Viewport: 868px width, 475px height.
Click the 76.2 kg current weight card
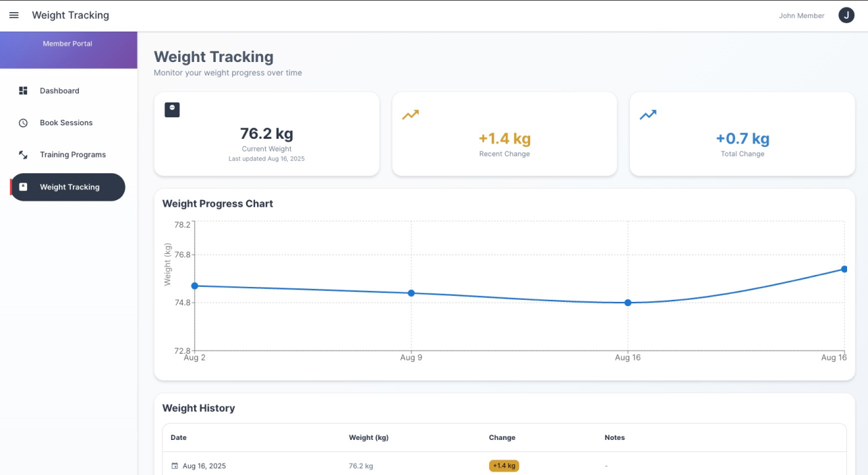(x=266, y=134)
